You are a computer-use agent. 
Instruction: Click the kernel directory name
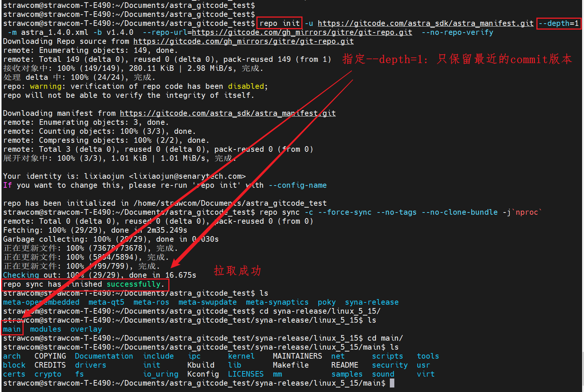pos(241,356)
